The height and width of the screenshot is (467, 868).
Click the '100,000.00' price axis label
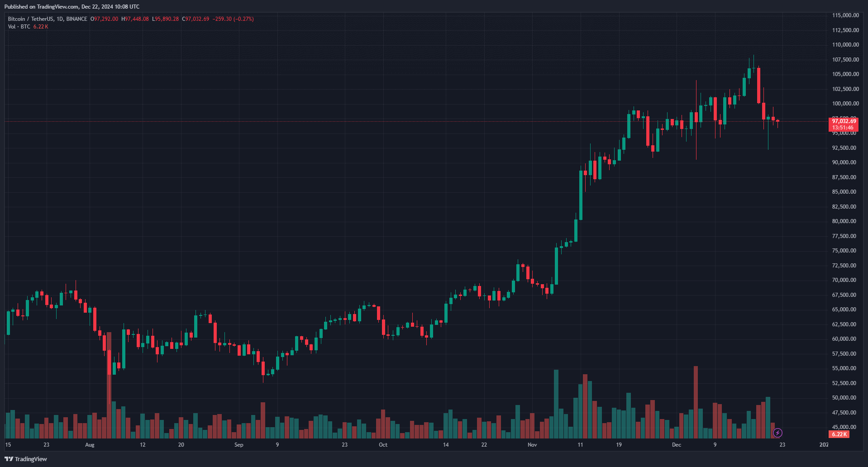point(845,104)
